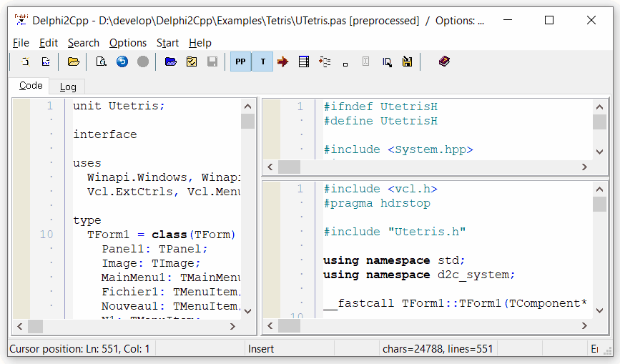Click the Insert mode status indicator
The height and width of the screenshot is (364, 620).
click(x=261, y=348)
